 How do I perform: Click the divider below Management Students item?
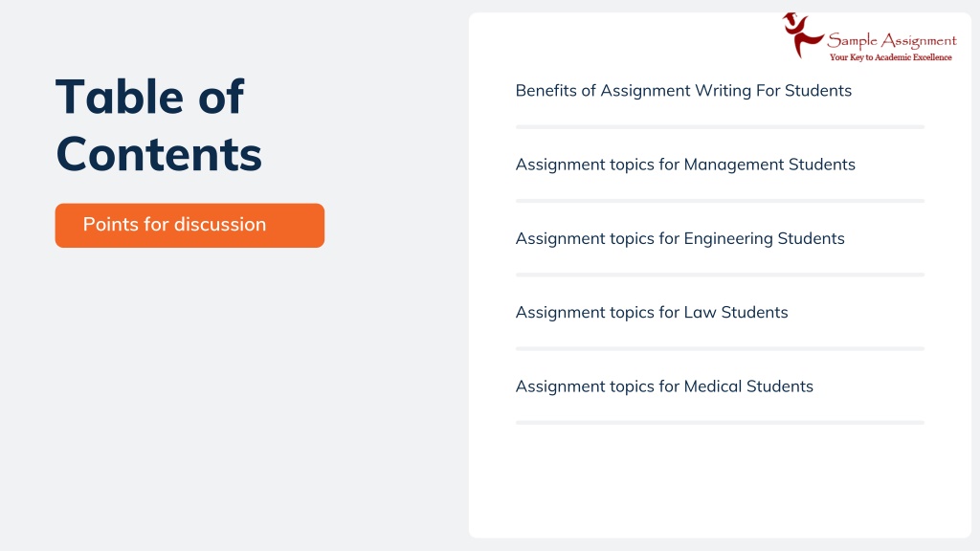tap(720, 201)
